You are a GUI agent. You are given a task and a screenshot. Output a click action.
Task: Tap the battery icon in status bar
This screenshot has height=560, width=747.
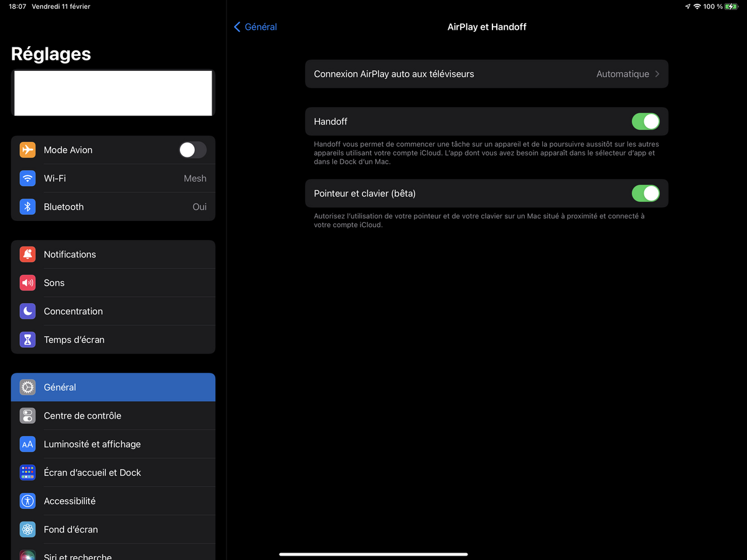(731, 6)
